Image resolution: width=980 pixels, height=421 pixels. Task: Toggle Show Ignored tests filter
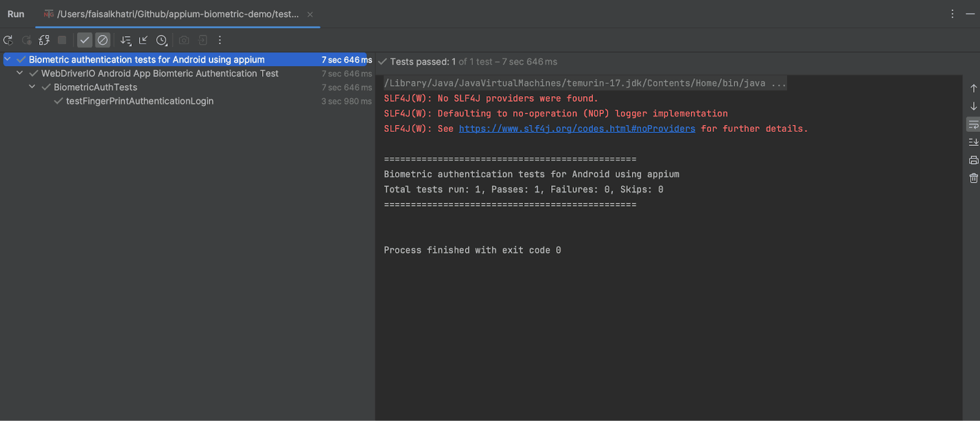[x=103, y=40]
